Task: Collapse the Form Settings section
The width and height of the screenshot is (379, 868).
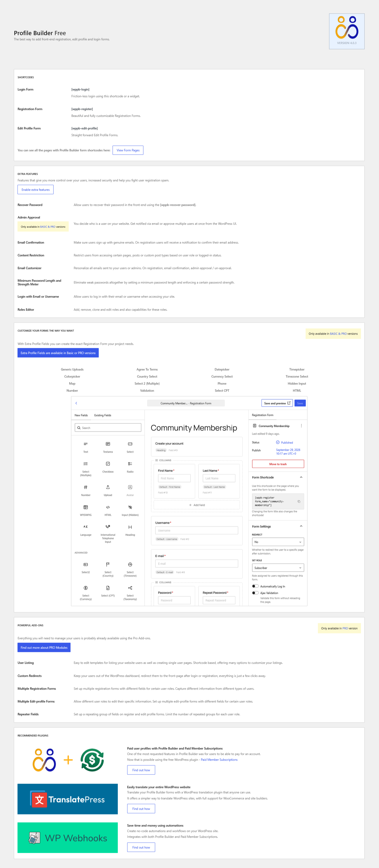Action: (301, 526)
